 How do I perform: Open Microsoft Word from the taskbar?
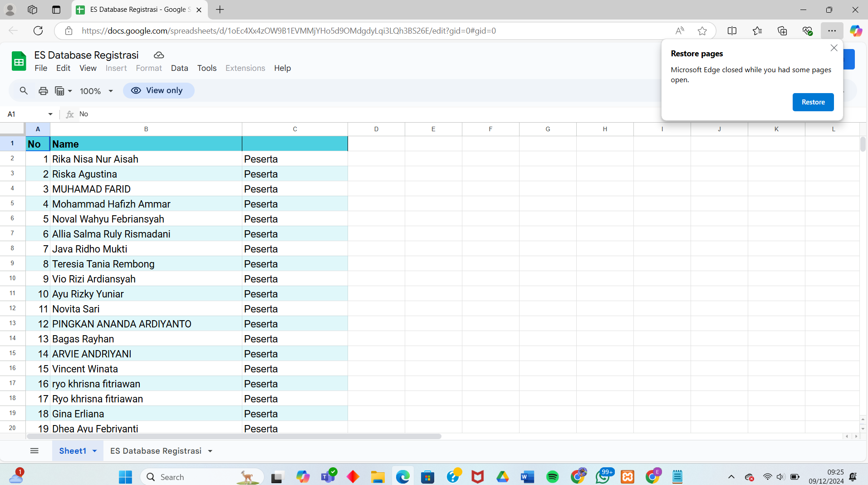(x=527, y=477)
